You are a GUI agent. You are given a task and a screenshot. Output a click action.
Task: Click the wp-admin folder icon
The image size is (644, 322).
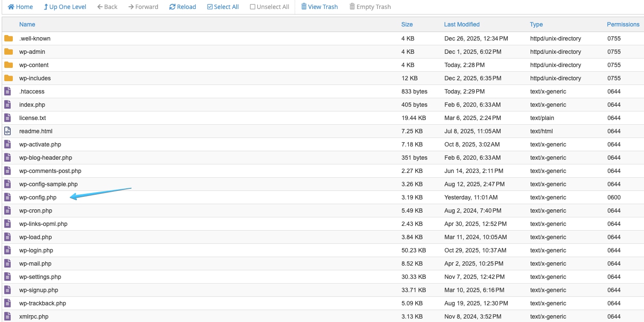pos(9,52)
